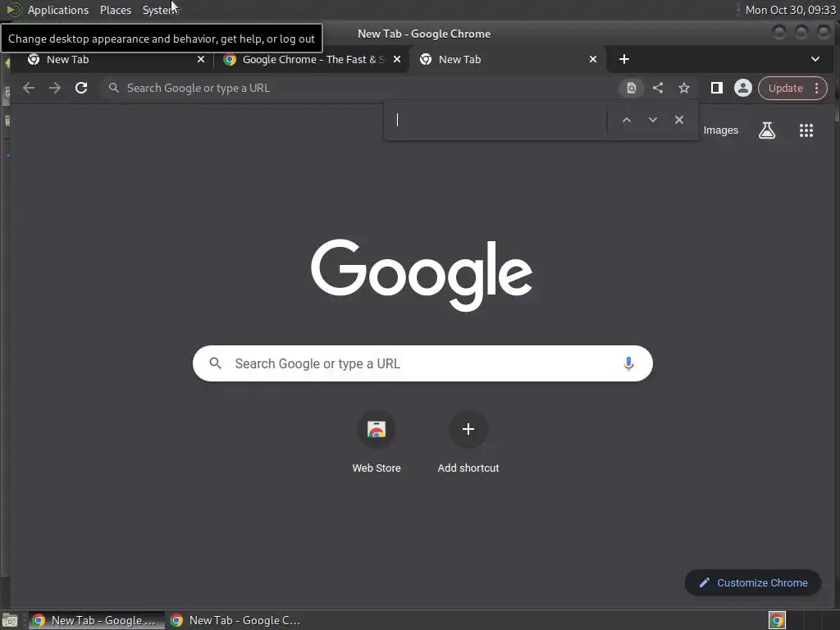Bookmark this tab with the star icon

(684, 88)
